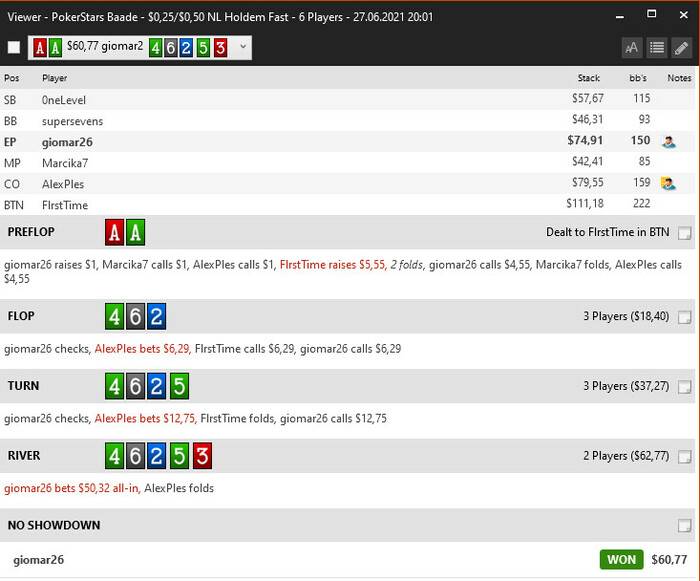
Task: Click red ace card in PREFLOP row
Action: coord(114,232)
